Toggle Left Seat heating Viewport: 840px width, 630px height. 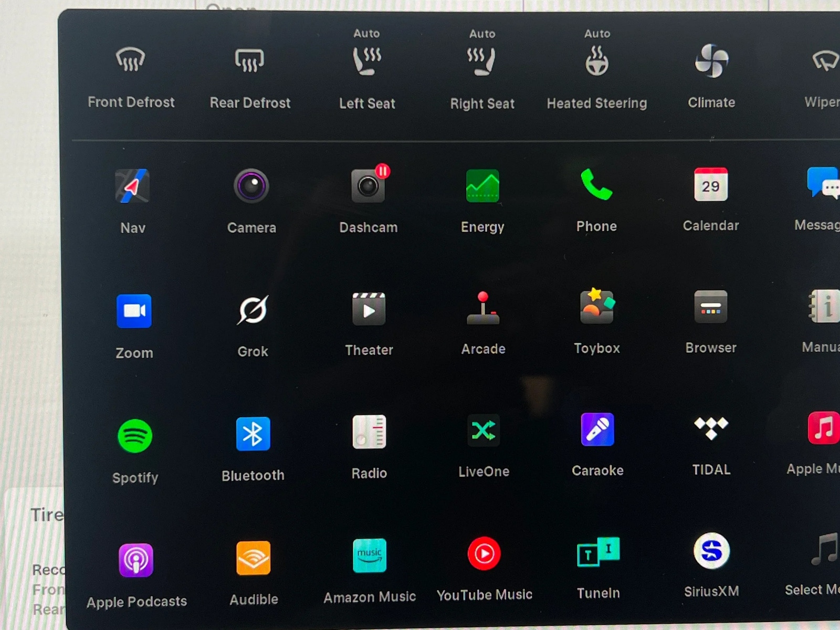(367, 61)
